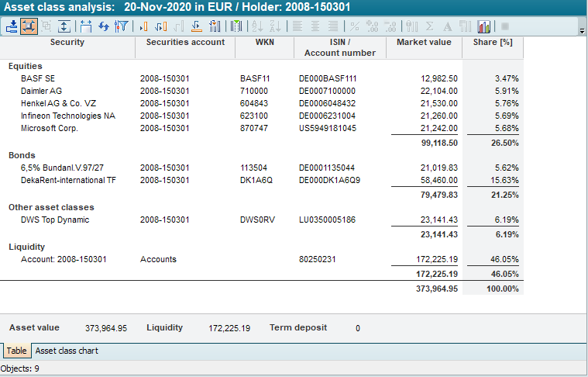Screen dimensions: 588x377
Task: Click the Security column header
Action: (x=67, y=43)
